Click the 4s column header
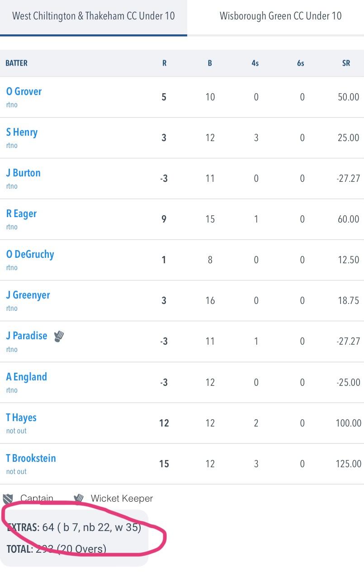364x588 pixels. (255, 63)
